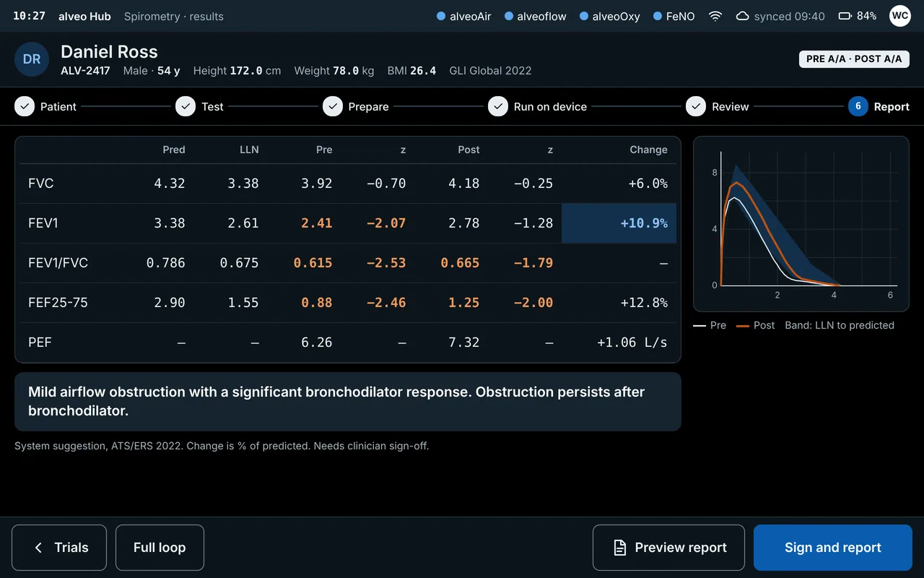Viewport: 924px width, 578px height.
Task: Click the battery status icon
Action: tap(845, 16)
